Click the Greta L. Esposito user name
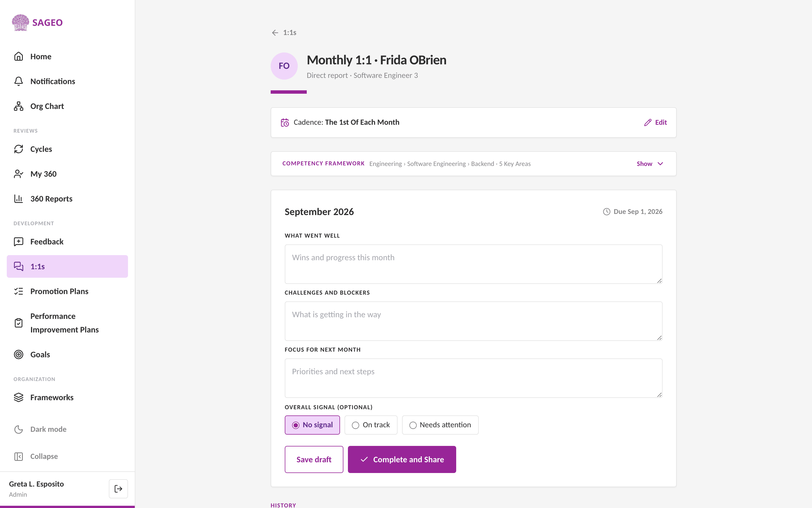 [x=36, y=484]
